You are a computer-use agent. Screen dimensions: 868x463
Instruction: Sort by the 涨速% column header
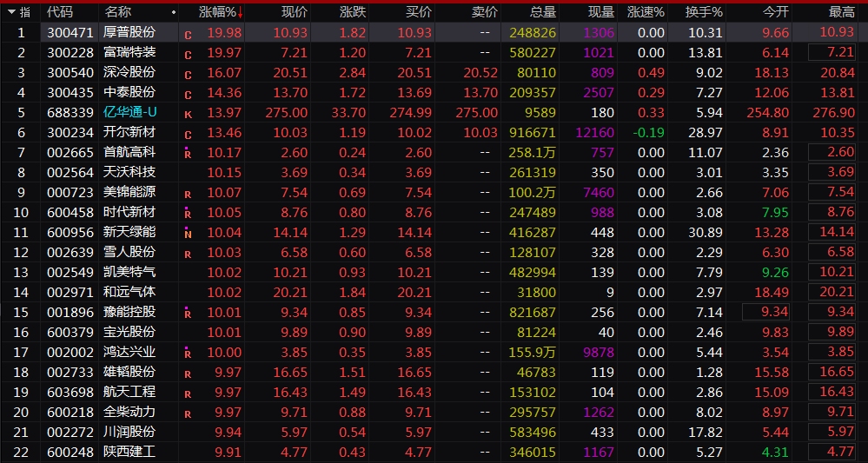pos(646,12)
